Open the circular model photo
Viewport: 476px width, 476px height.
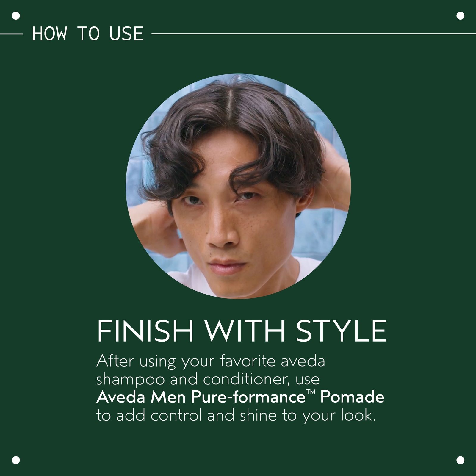click(238, 186)
